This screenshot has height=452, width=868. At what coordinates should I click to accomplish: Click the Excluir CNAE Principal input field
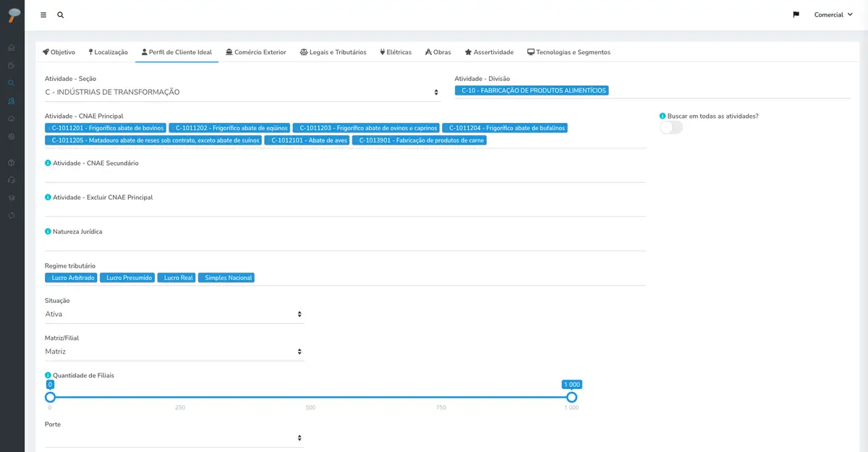(345, 209)
